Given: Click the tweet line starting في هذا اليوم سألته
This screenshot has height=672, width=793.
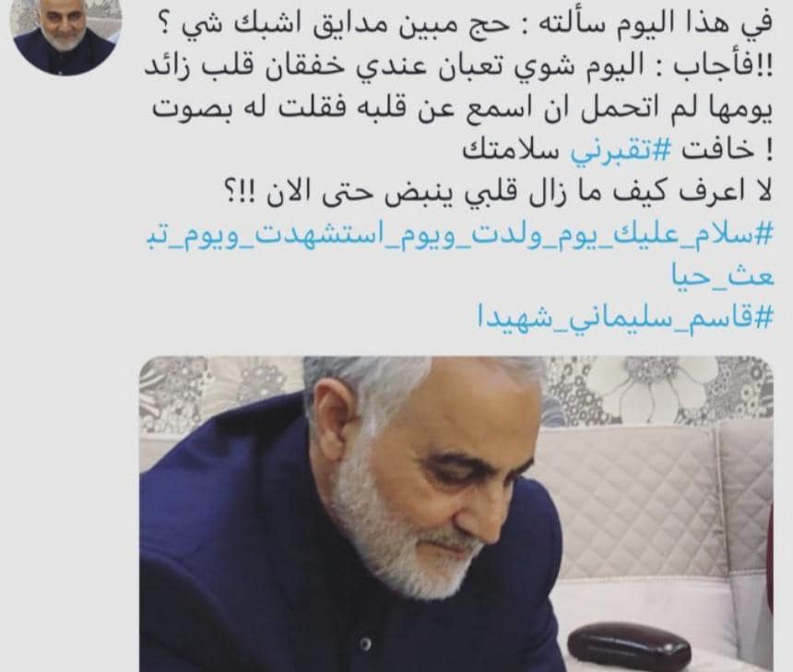Looking at the screenshot, I should [x=463, y=24].
